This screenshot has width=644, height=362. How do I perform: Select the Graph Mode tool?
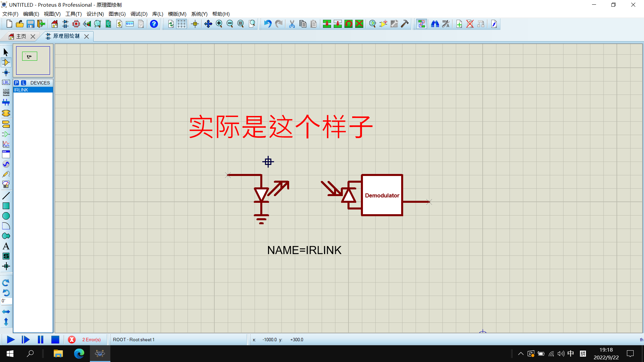(6, 144)
